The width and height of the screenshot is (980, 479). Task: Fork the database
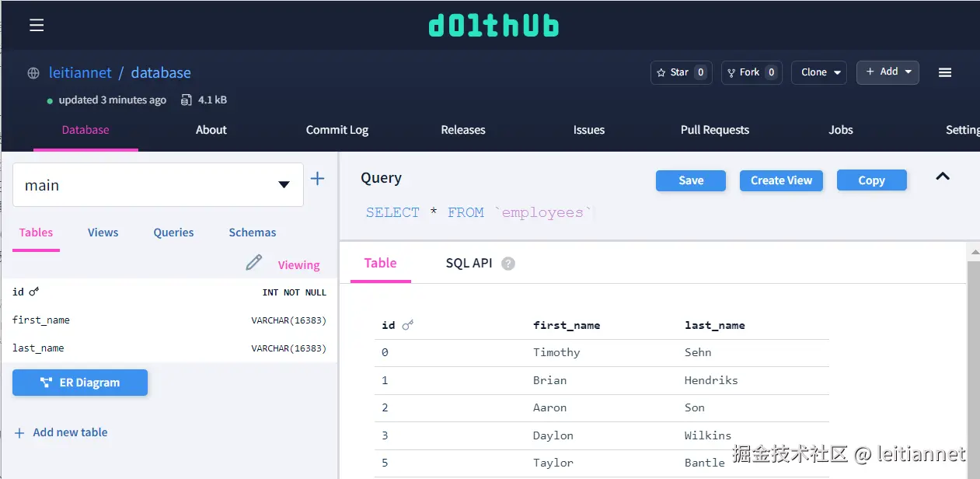pyautogui.click(x=752, y=72)
